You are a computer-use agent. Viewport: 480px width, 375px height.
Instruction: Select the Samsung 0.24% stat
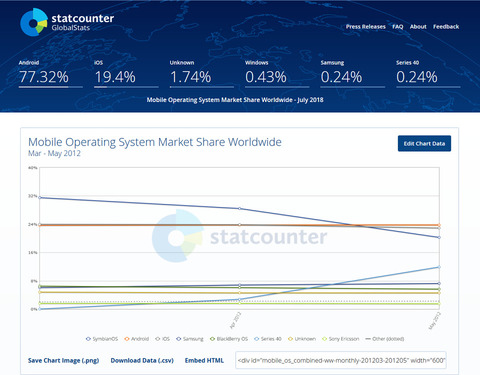coord(353,74)
